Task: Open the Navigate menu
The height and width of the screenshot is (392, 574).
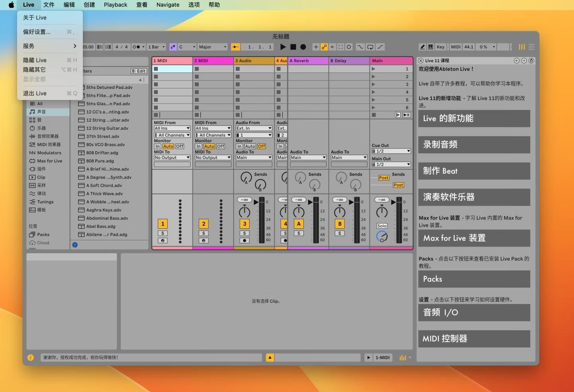Action: tap(167, 5)
